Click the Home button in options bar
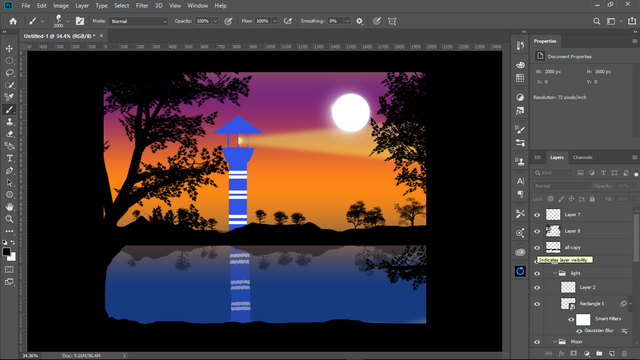Viewport: 640px width, 360px height. (13, 21)
